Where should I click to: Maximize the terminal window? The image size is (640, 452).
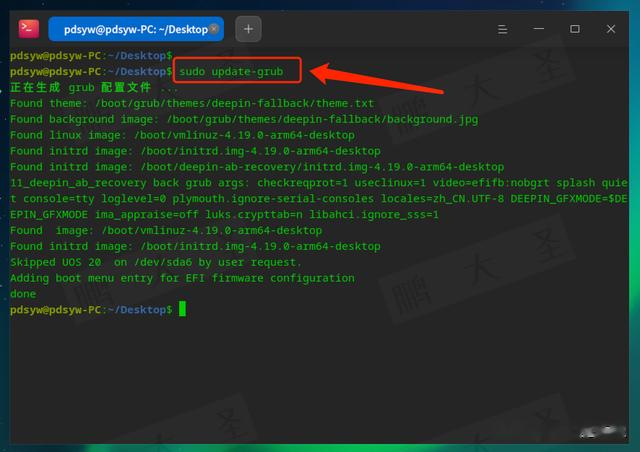click(575, 29)
